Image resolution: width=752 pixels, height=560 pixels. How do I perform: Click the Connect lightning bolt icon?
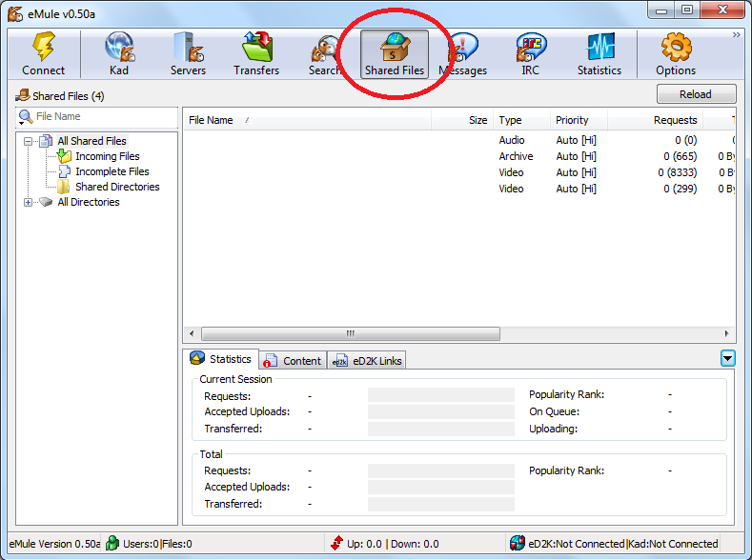[44, 47]
